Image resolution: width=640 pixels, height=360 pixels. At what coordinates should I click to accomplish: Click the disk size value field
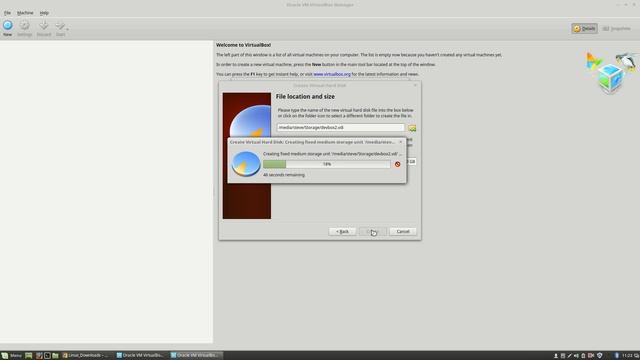[411, 162]
